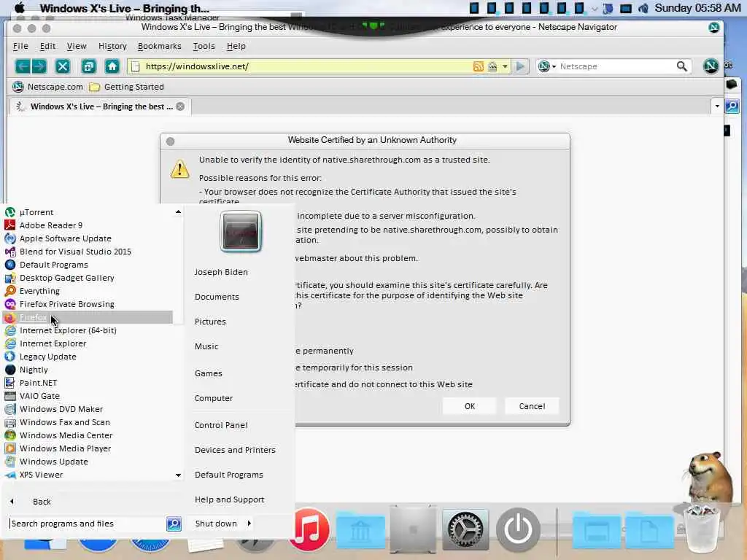Screen dimensions: 747x560
Task: Open the Getting Started bookmark folder
Action: tap(127, 87)
